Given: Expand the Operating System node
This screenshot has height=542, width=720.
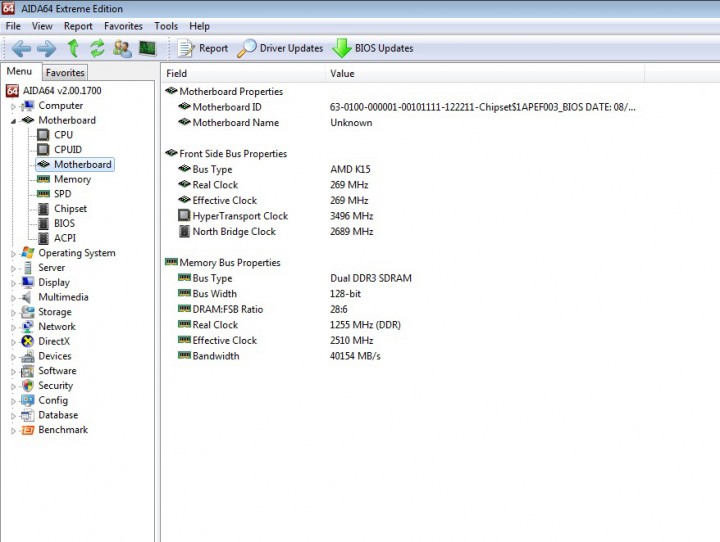Looking at the screenshot, I should click(x=13, y=254).
